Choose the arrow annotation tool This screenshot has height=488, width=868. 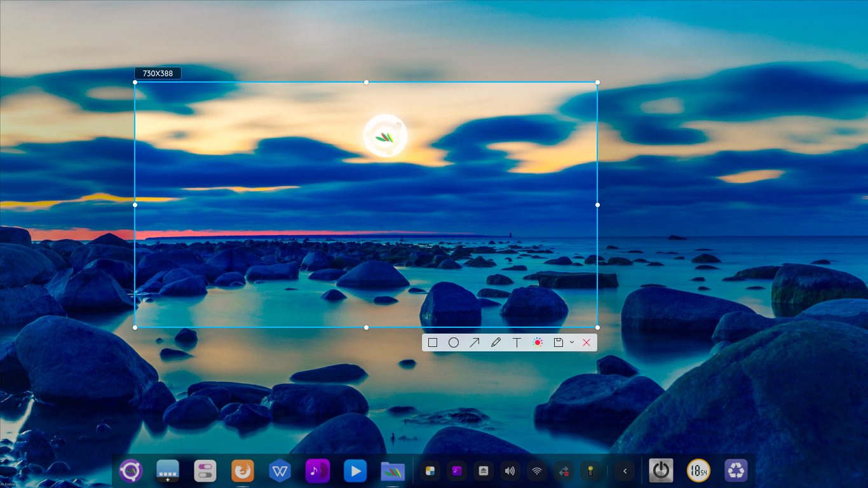(475, 342)
